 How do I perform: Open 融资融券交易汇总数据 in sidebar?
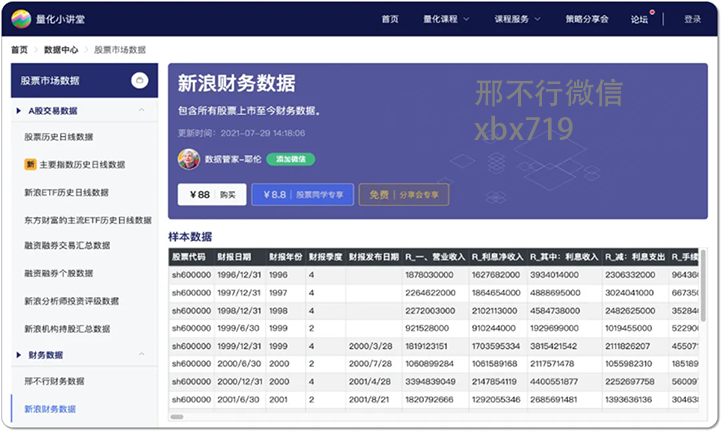pos(67,245)
